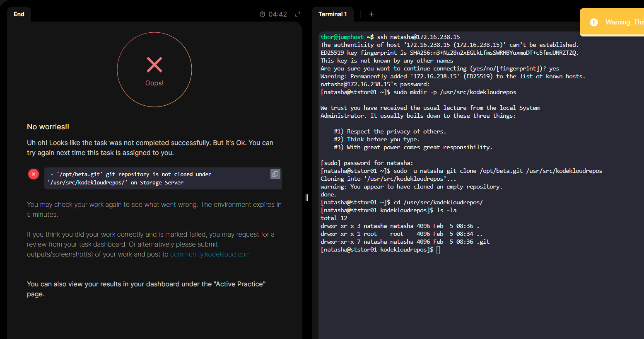644x339 pixels.
Task: Click the yellow Warning toast message
Action: tap(612, 22)
